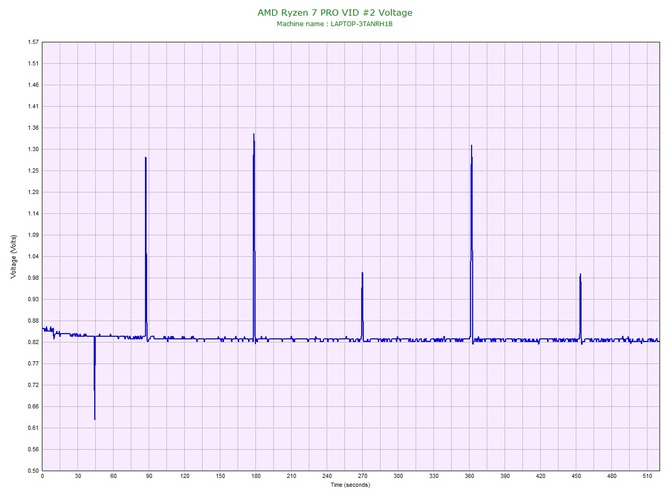Click the 'Machine name : LAPTOP-3TANRH1B' subtitle
670x502 pixels.
click(x=335, y=24)
